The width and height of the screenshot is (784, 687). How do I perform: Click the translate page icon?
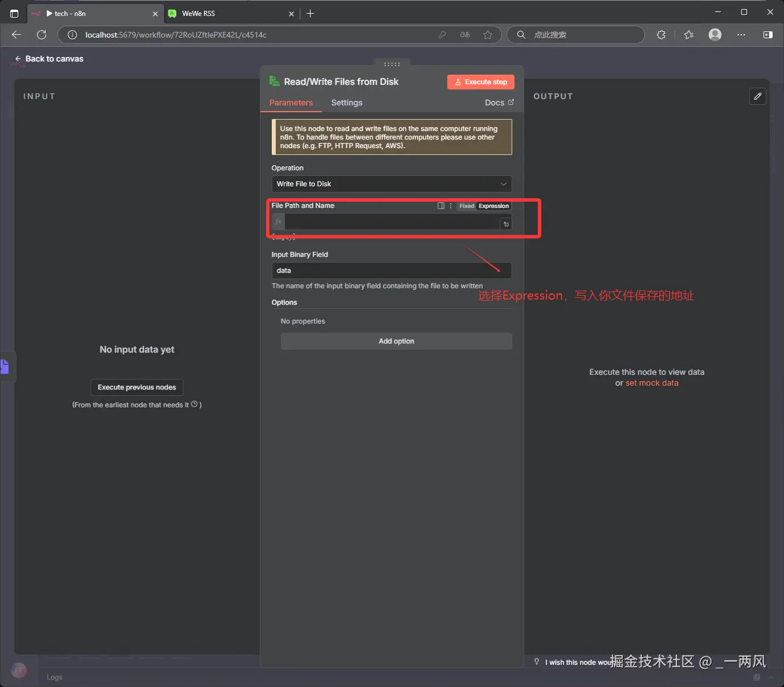465,35
